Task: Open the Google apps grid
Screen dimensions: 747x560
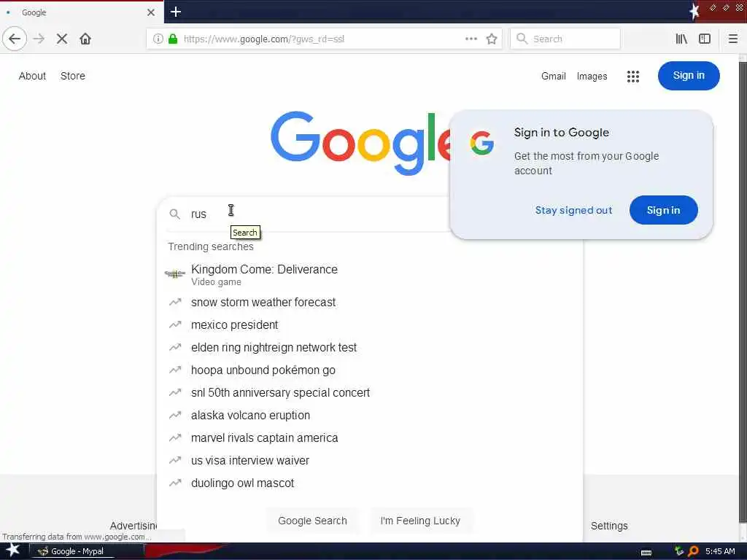Action: 632,76
